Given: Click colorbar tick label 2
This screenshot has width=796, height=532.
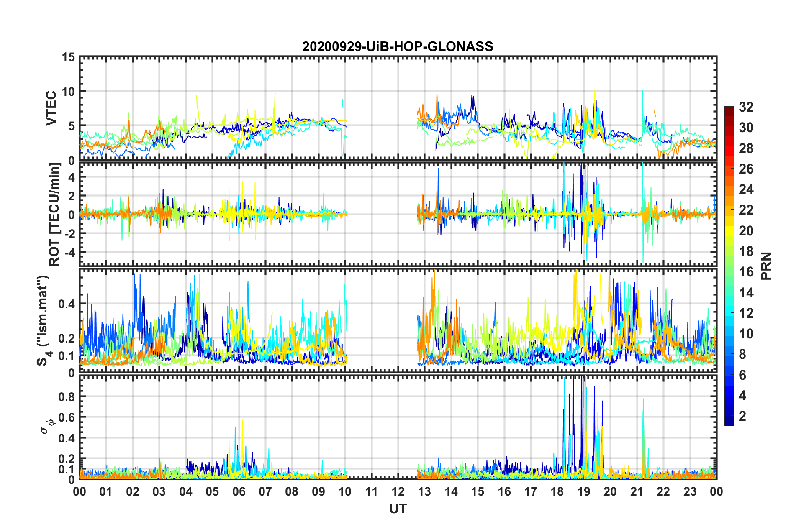Looking at the screenshot, I should [x=742, y=416].
